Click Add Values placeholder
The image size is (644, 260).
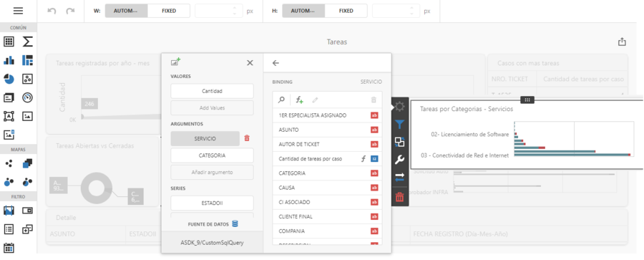212,107
